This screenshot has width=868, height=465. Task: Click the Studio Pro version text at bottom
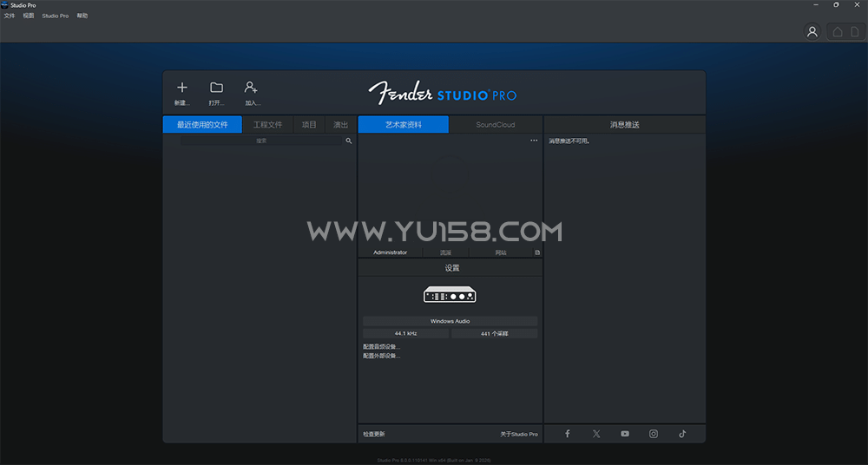(x=434, y=461)
